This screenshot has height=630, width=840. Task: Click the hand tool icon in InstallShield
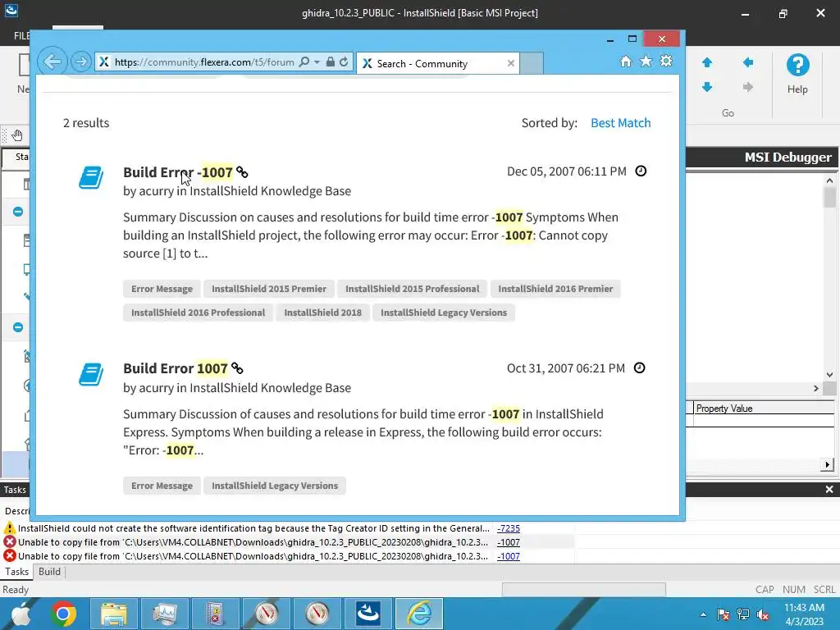pos(16,135)
